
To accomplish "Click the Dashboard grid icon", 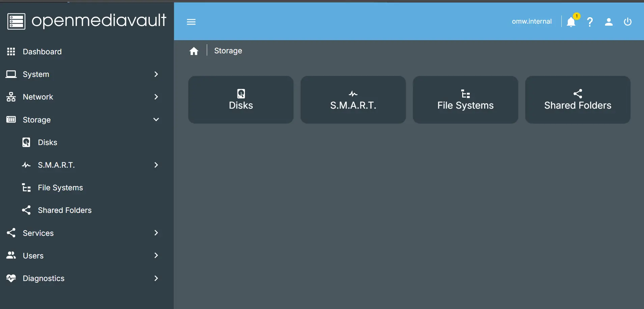I will pos(11,52).
